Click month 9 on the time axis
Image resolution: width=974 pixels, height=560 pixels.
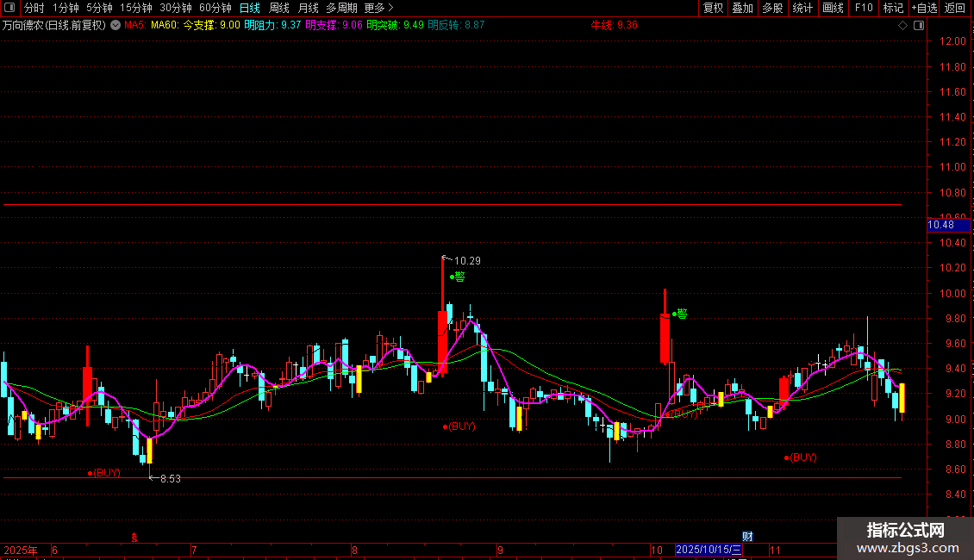point(500,550)
